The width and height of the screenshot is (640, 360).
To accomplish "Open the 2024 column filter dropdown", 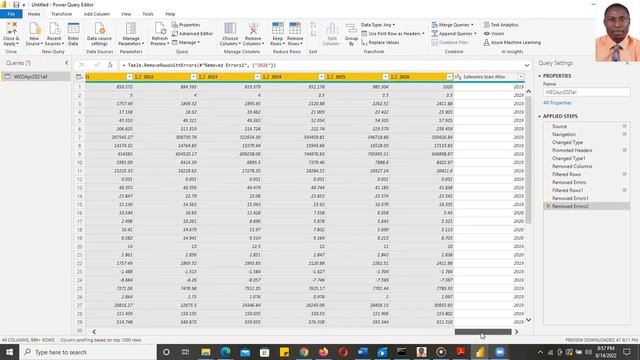I will point(321,77).
